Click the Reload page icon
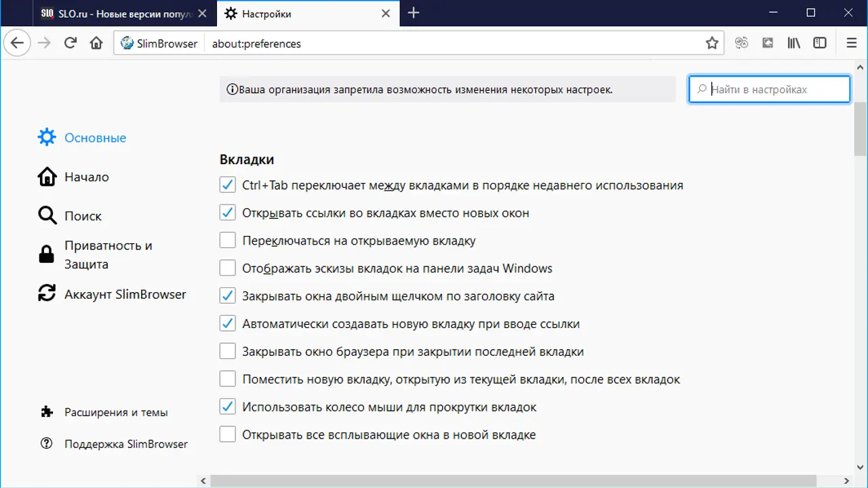The height and width of the screenshot is (488, 868). [x=70, y=43]
